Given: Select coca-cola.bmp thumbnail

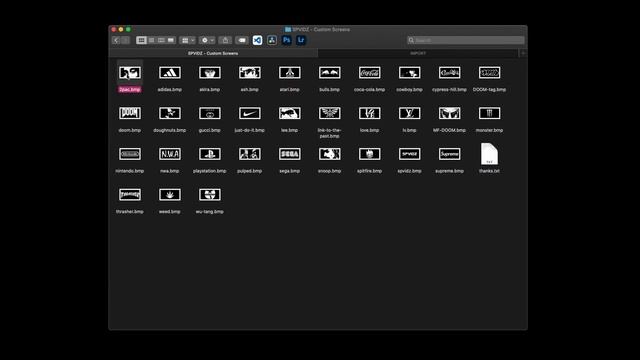Looking at the screenshot, I should point(370,73).
